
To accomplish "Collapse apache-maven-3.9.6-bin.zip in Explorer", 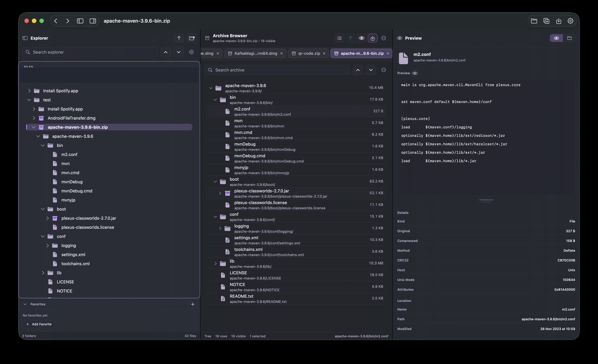I will click(34, 127).
